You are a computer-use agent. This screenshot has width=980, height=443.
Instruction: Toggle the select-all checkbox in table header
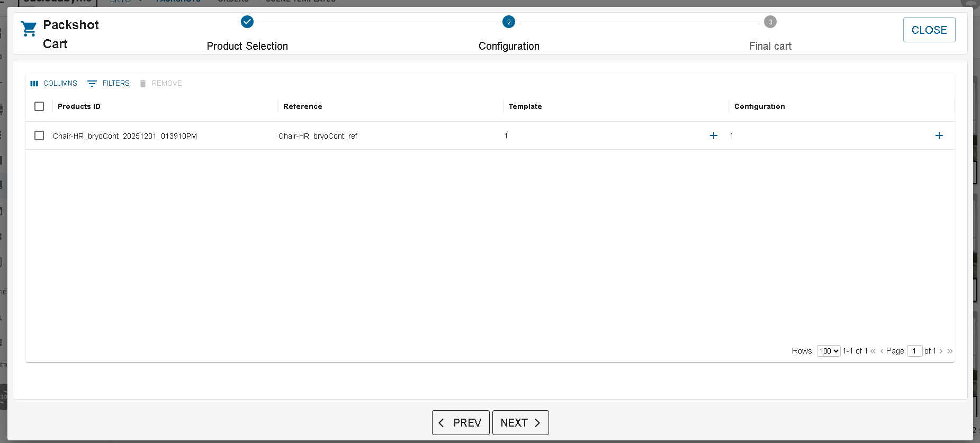(39, 106)
